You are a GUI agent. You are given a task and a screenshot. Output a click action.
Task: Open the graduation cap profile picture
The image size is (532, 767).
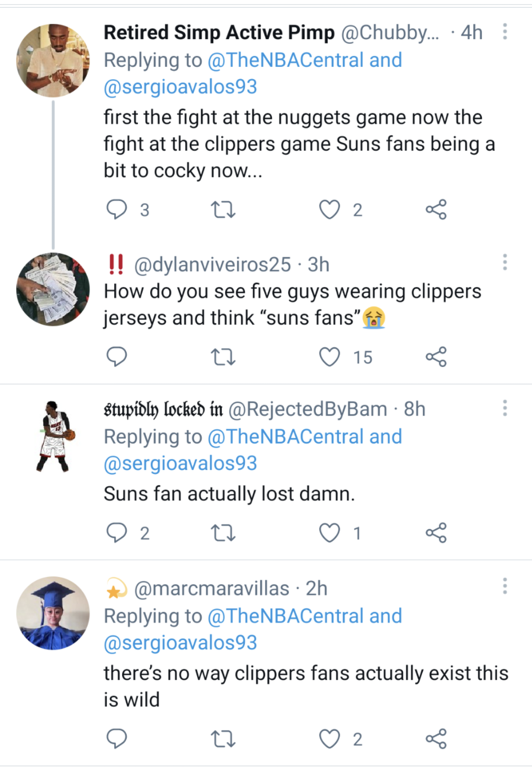point(53,613)
